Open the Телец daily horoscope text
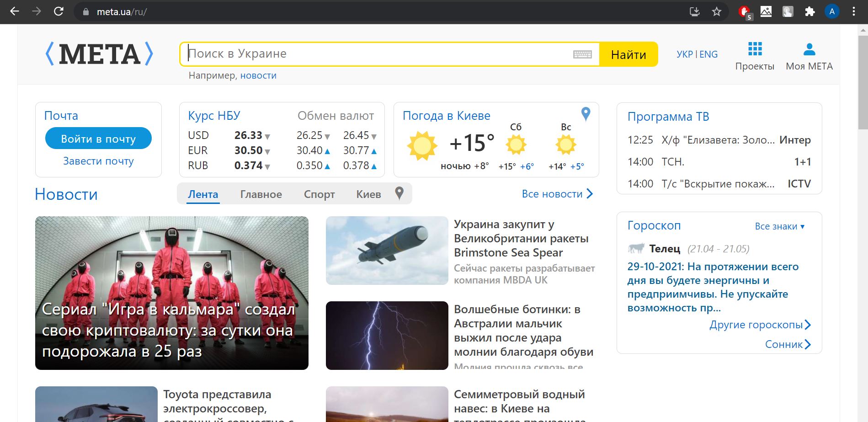The height and width of the screenshot is (422, 868). coord(713,287)
